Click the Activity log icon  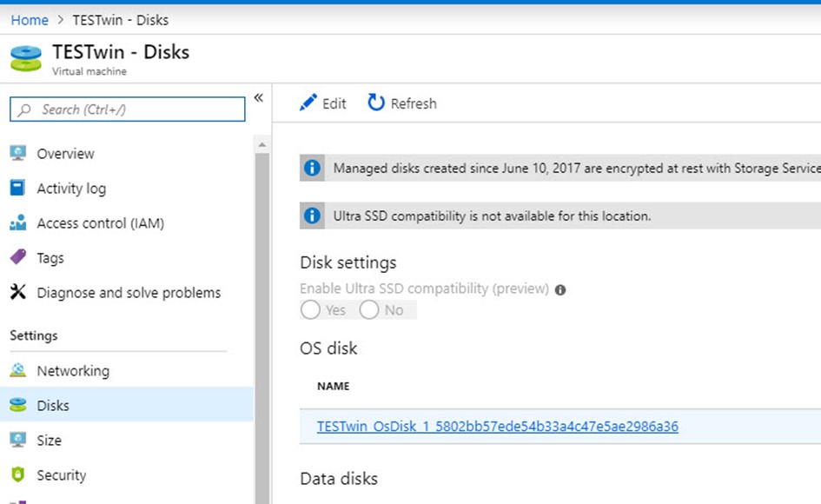pos(17,189)
